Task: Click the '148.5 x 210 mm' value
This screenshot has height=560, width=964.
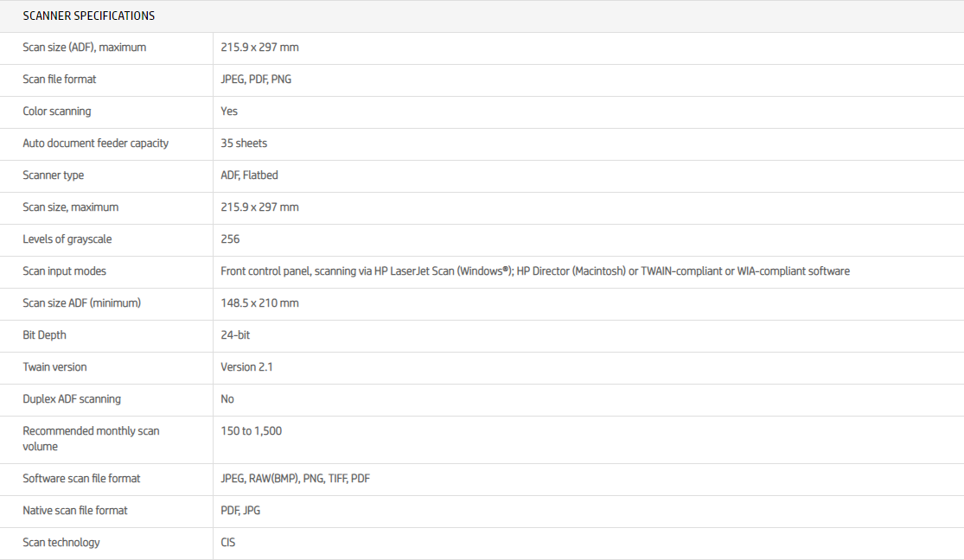Action: (259, 303)
